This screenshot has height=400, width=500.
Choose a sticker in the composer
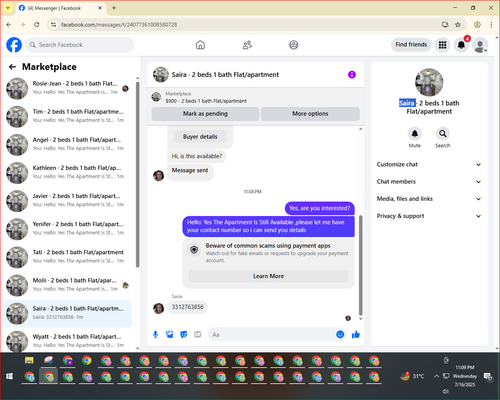184,334
